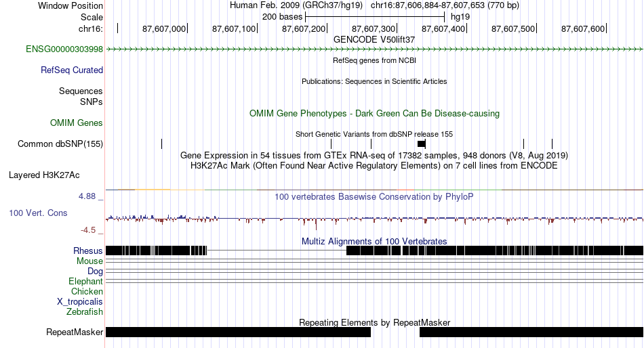Click the GTEx Gene Expression track title
Screen dimensions: 644x348
coord(374,156)
